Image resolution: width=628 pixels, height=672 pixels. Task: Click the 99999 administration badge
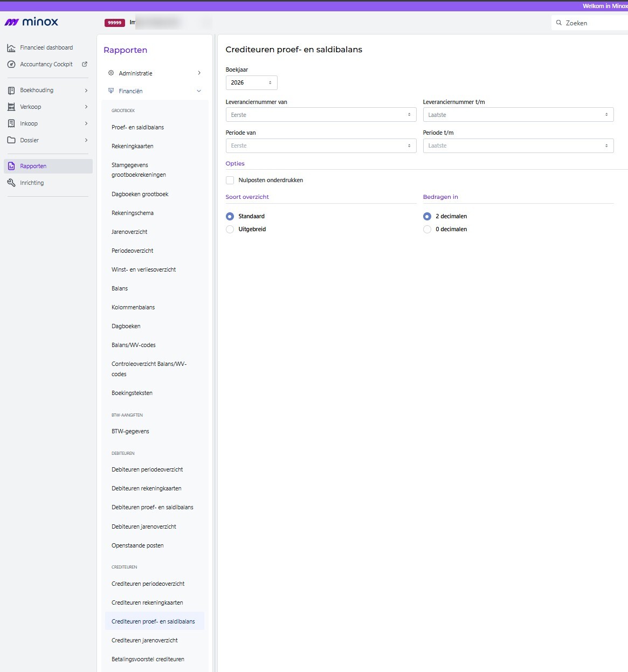click(x=115, y=23)
